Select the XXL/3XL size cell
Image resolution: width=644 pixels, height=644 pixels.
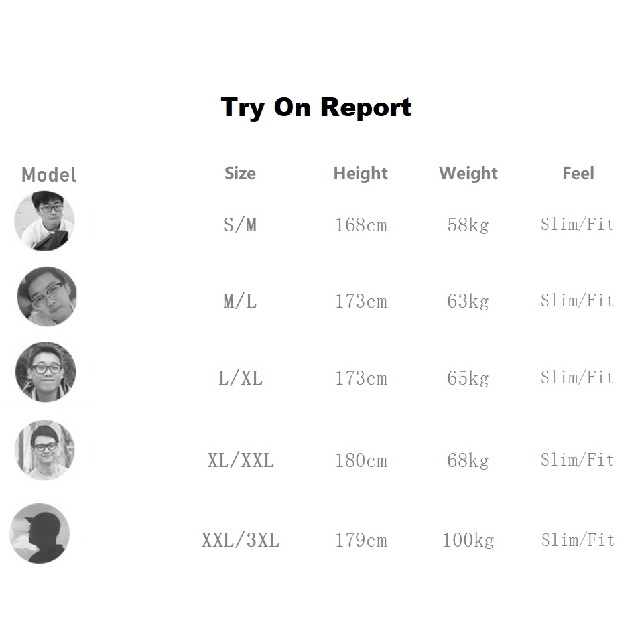pos(240,541)
